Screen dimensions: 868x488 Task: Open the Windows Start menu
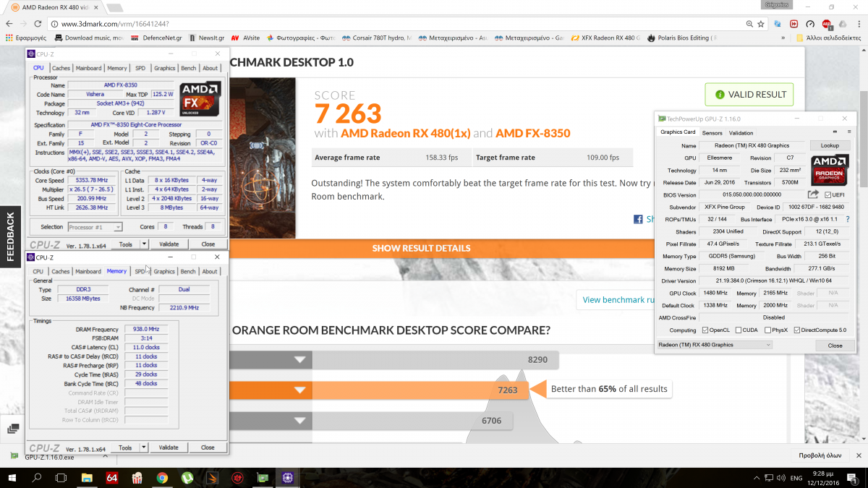pyautogui.click(x=13, y=477)
